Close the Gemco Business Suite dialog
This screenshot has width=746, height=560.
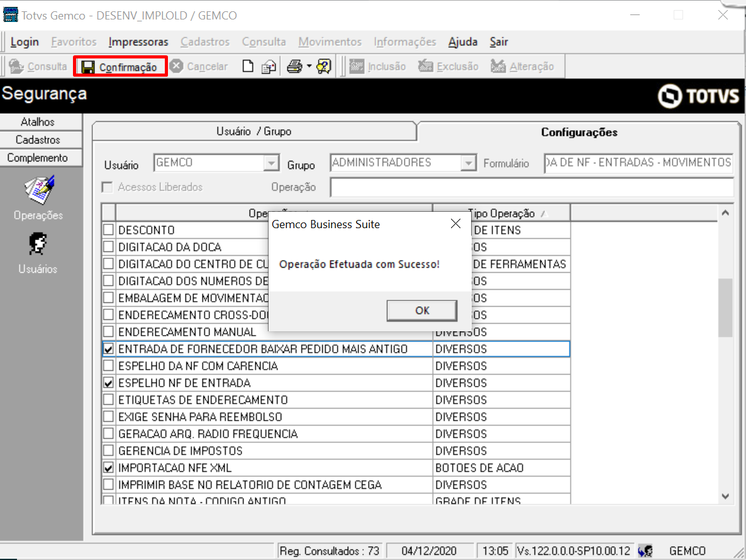455,224
